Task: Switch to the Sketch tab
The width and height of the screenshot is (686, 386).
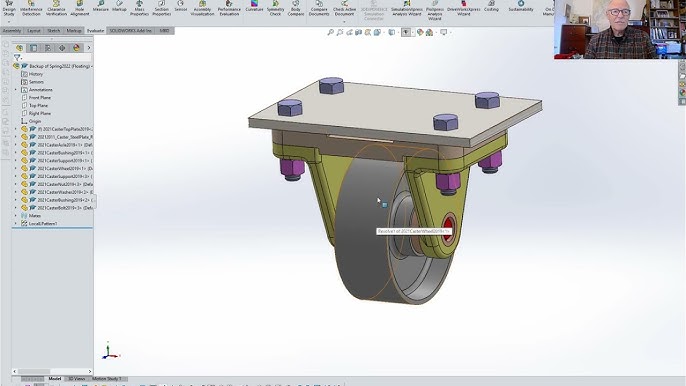Action: 53,31
